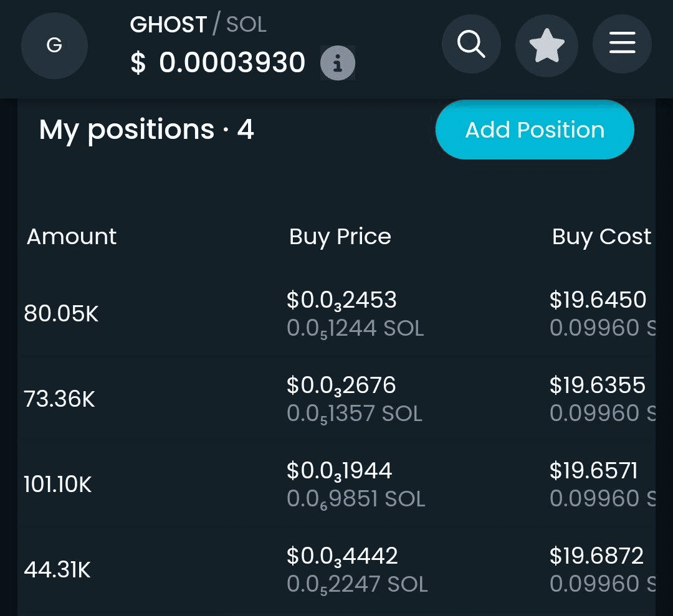Viewport: 673px width, 616px height.
Task: Click the $19.6872 buy cost value
Action: [596, 556]
